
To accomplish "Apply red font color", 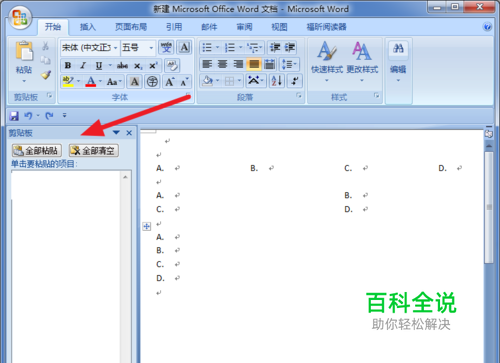I will 91,81.
